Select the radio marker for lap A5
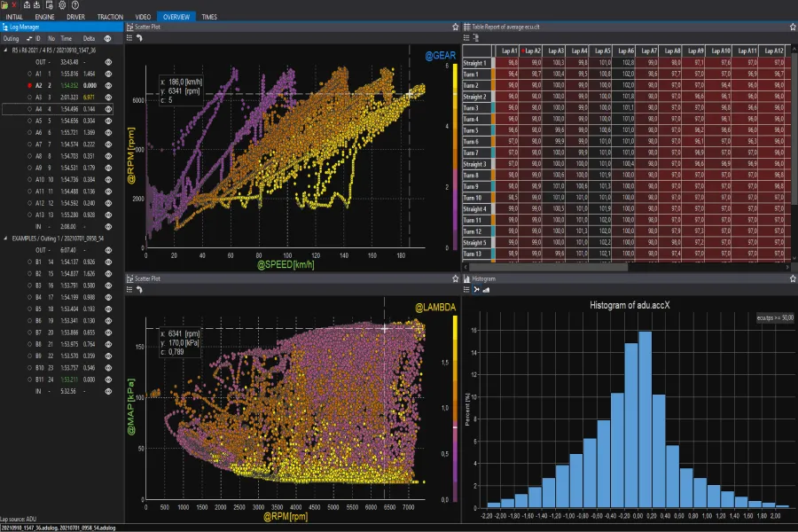The height and width of the screenshot is (532, 798). (29, 121)
